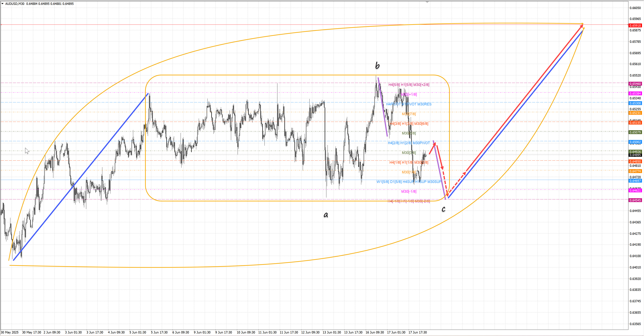Click the purple 0.64545 price tag
The width and height of the screenshot is (644, 336).
[635, 200]
